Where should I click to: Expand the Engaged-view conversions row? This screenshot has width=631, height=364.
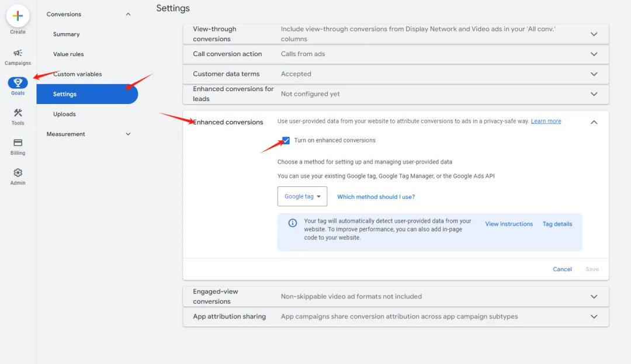point(594,297)
